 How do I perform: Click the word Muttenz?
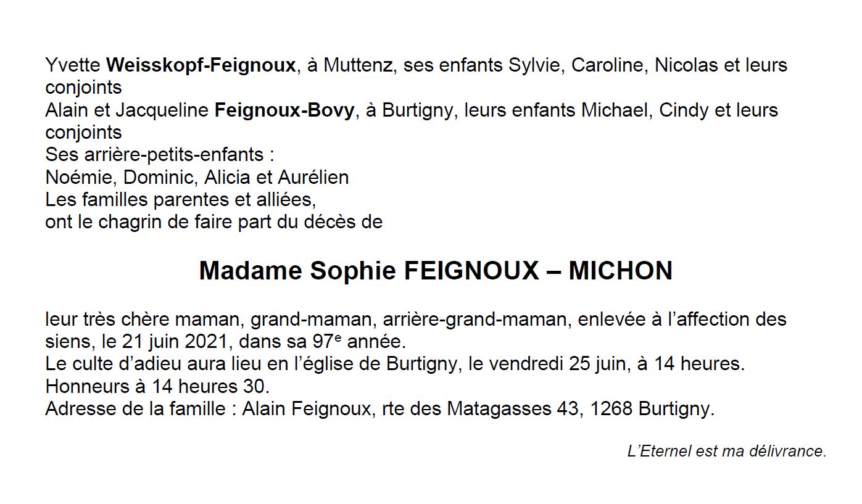(358, 65)
